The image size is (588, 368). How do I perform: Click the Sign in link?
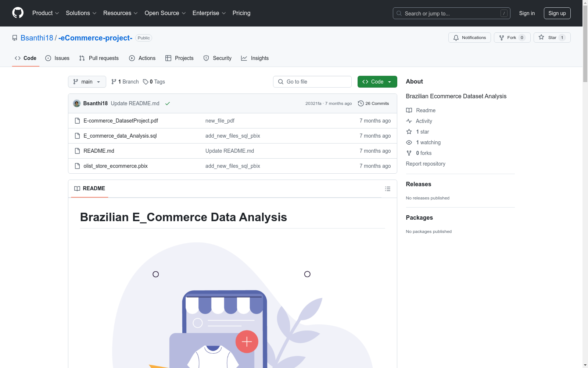[527, 13]
